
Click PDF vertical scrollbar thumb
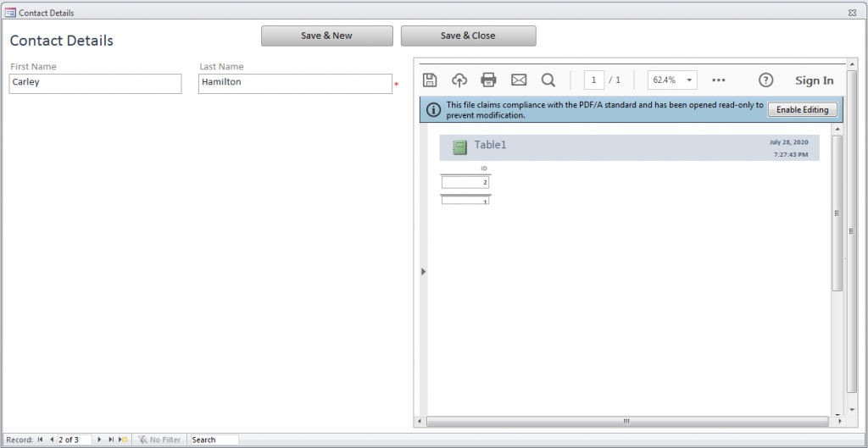(837, 213)
